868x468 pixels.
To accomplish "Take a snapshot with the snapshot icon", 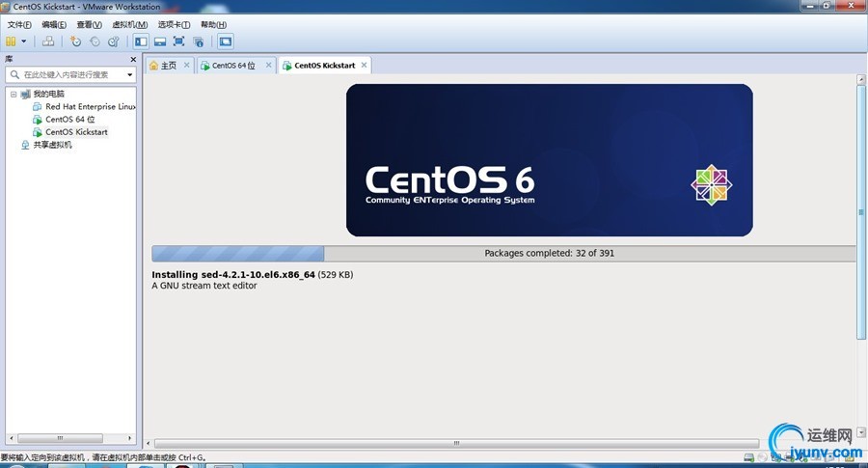I will pyautogui.click(x=76, y=41).
